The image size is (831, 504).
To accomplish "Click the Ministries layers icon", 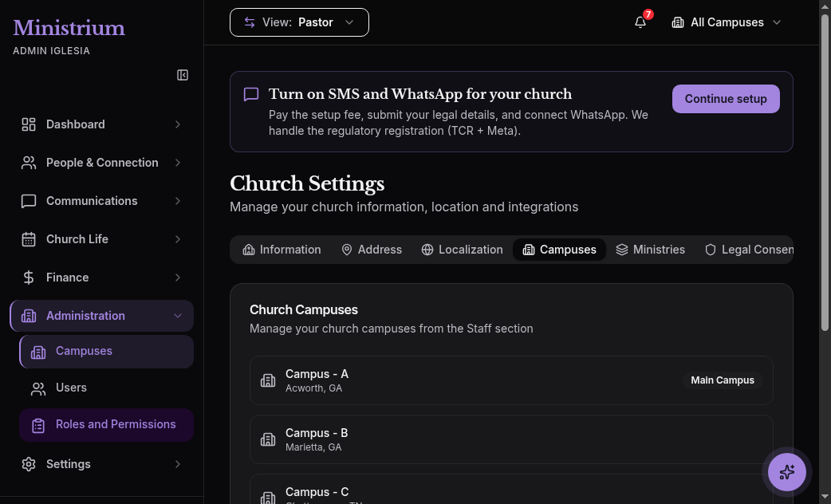I will click(x=622, y=250).
